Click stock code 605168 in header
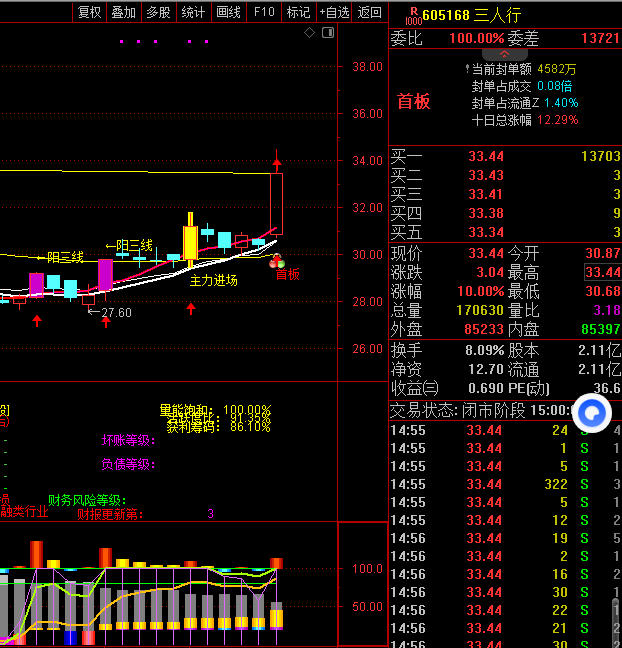Viewport: 622px width, 648px height. tap(449, 15)
